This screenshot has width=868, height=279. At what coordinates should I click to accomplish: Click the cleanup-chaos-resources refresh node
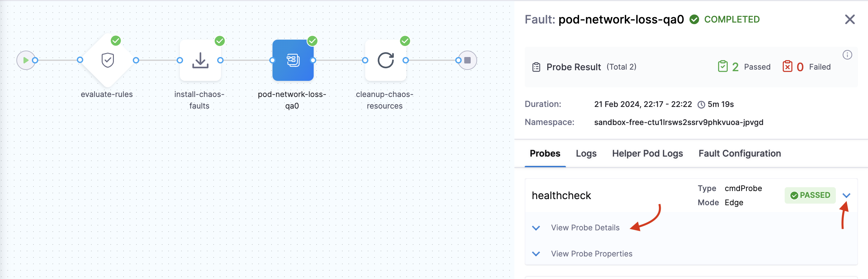(385, 60)
